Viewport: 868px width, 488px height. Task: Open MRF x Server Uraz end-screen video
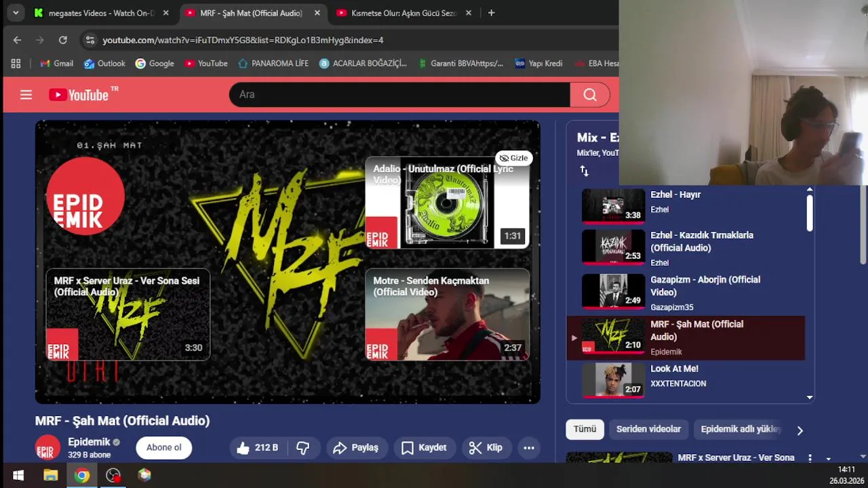[x=128, y=314]
